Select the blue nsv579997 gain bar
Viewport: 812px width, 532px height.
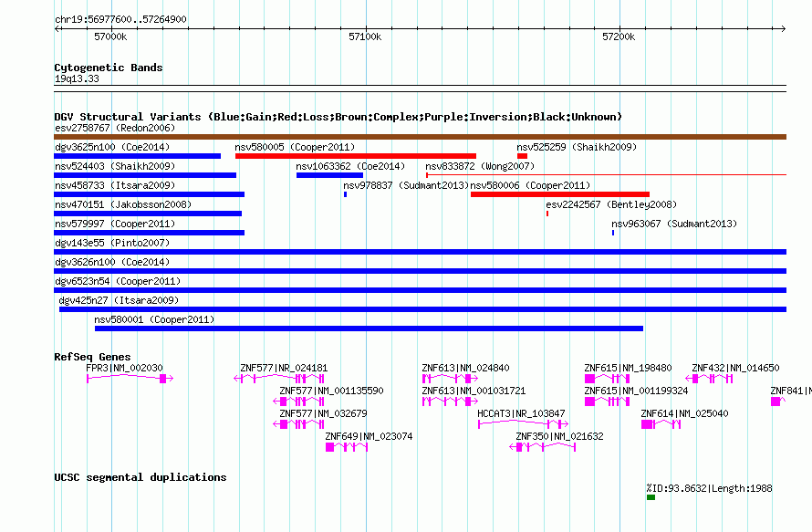point(149,233)
